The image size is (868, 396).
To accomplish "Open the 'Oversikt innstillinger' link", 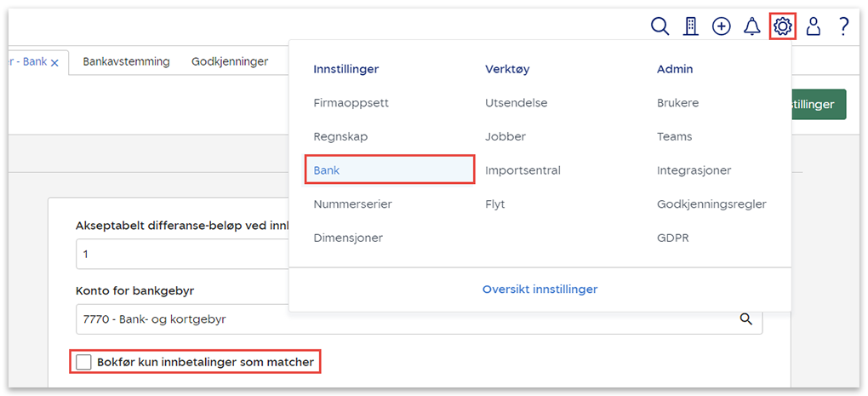I will click(x=540, y=290).
